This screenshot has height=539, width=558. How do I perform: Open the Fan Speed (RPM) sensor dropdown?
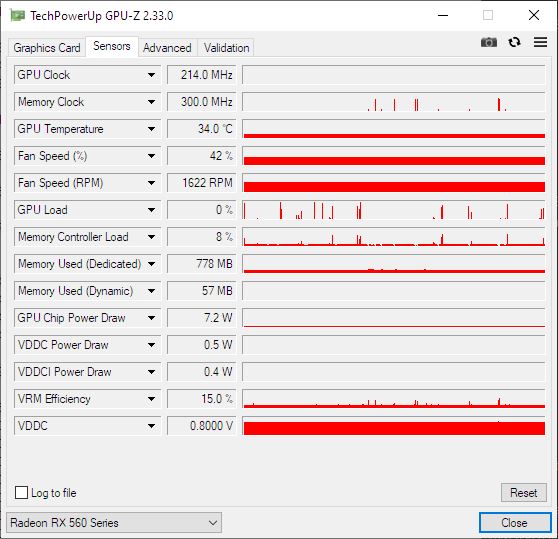[x=151, y=183]
